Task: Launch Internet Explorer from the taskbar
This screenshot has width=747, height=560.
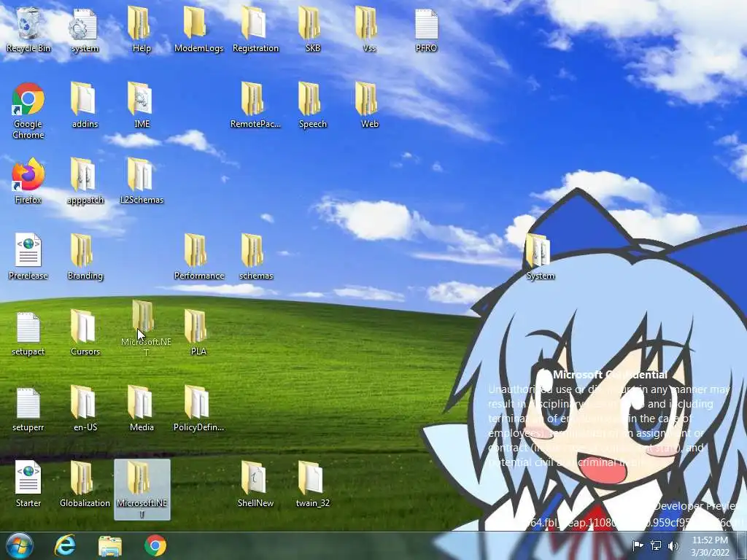Action: (65, 545)
